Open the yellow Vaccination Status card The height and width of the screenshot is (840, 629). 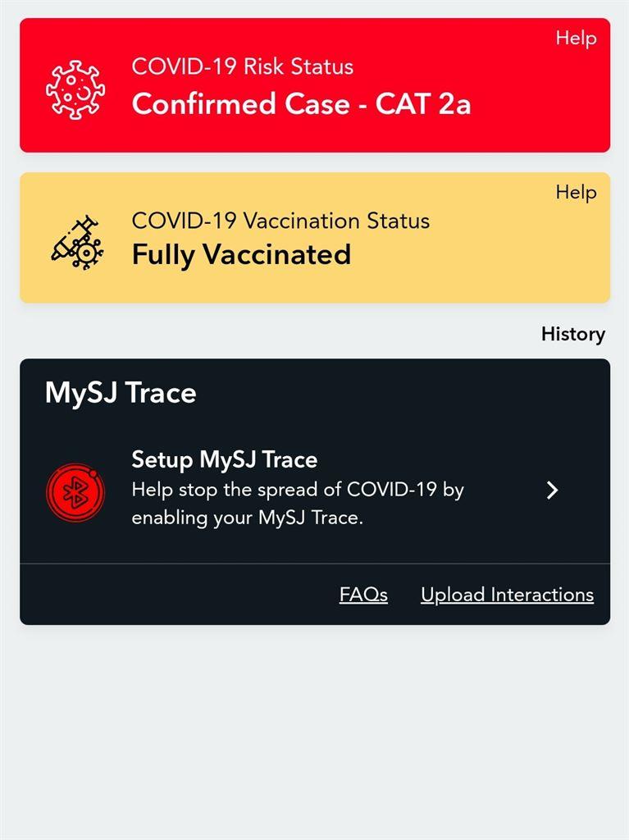point(315,237)
